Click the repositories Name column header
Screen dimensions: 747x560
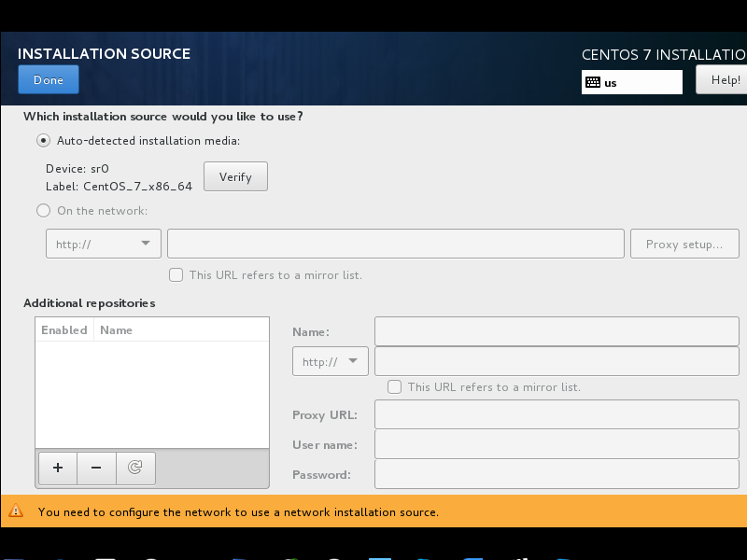(181, 330)
